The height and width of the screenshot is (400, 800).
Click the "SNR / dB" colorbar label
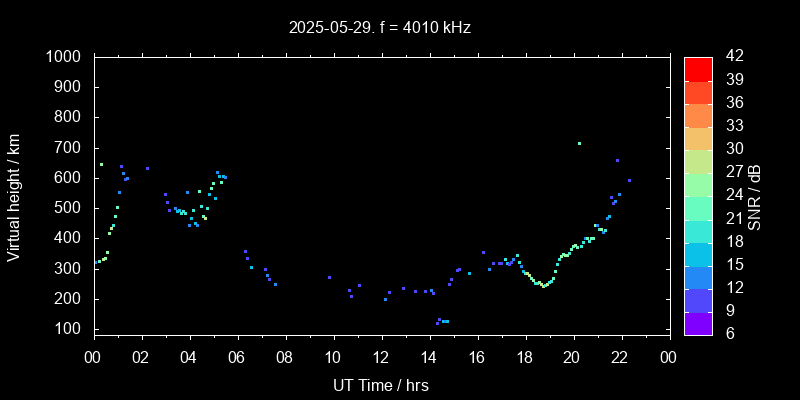point(755,196)
